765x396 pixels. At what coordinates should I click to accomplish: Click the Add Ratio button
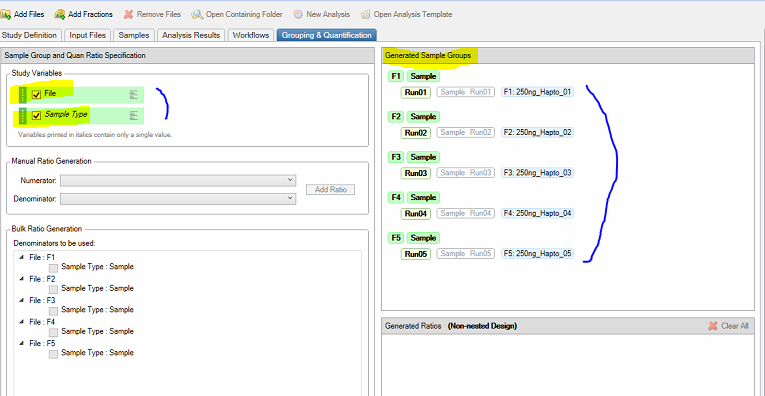point(330,189)
